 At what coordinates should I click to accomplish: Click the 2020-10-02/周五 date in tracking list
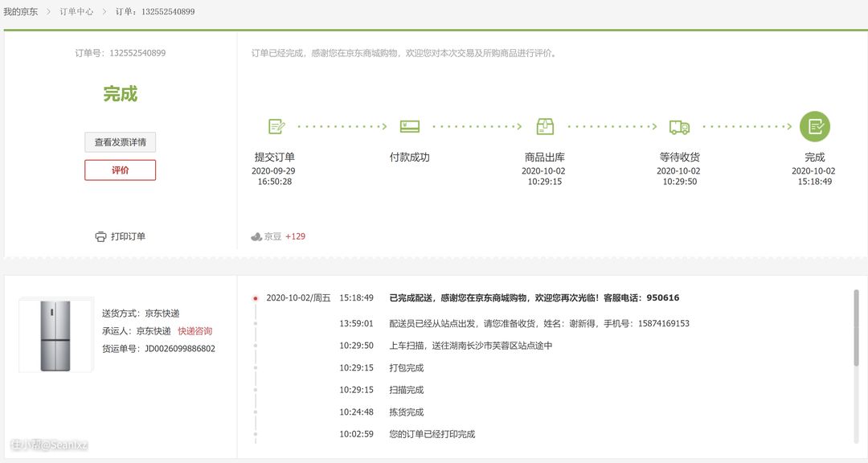(298, 298)
